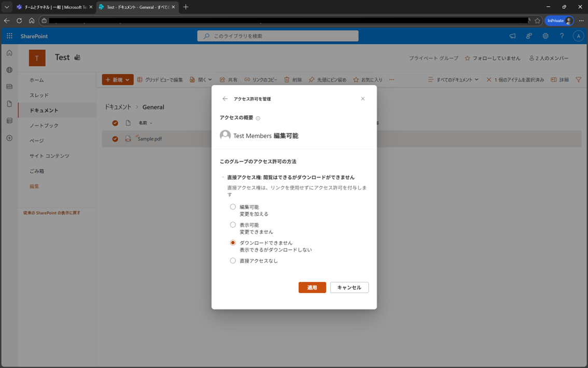Toggle the select-all checkmark in header row
The image size is (588, 368).
click(115, 123)
